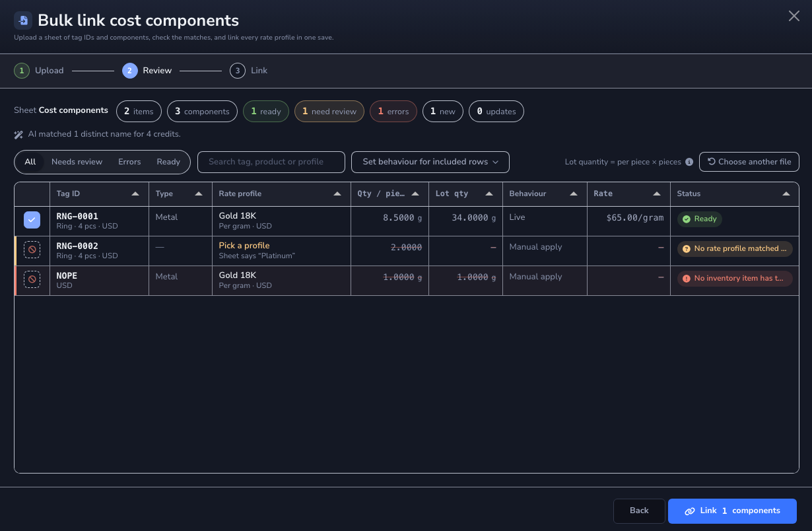Click the Gold 18K profile in the NOPE row

[238, 275]
